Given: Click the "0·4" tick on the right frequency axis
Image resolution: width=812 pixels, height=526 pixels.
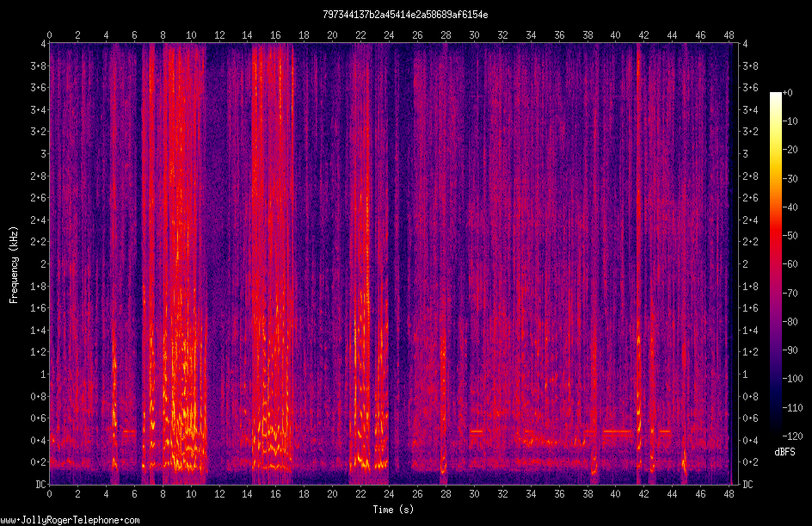Looking at the screenshot, I should 750,441.
